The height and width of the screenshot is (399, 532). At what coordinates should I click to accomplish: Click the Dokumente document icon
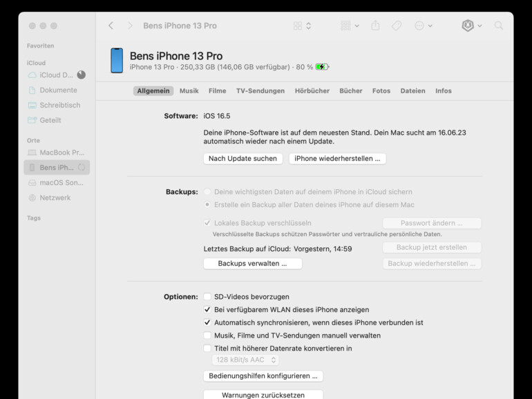click(x=32, y=90)
